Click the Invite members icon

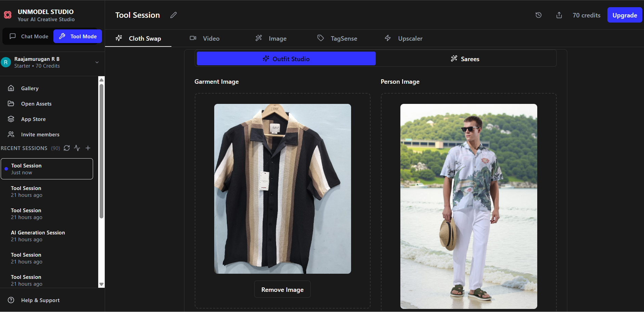click(11, 134)
